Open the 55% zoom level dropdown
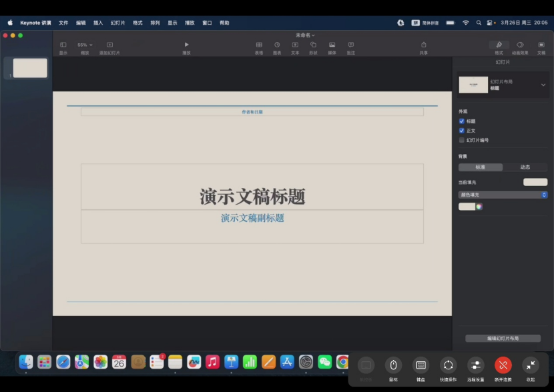This screenshot has height=392, width=554. [x=85, y=45]
